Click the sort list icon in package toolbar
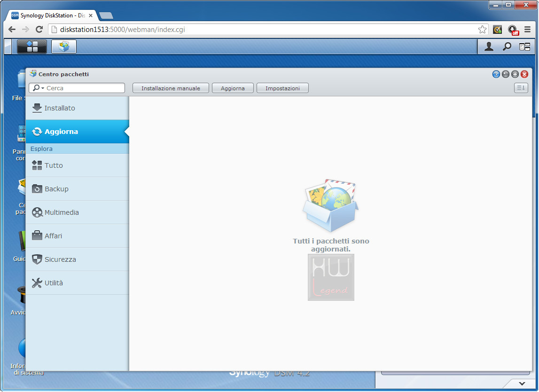This screenshot has width=539, height=392. (521, 88)
